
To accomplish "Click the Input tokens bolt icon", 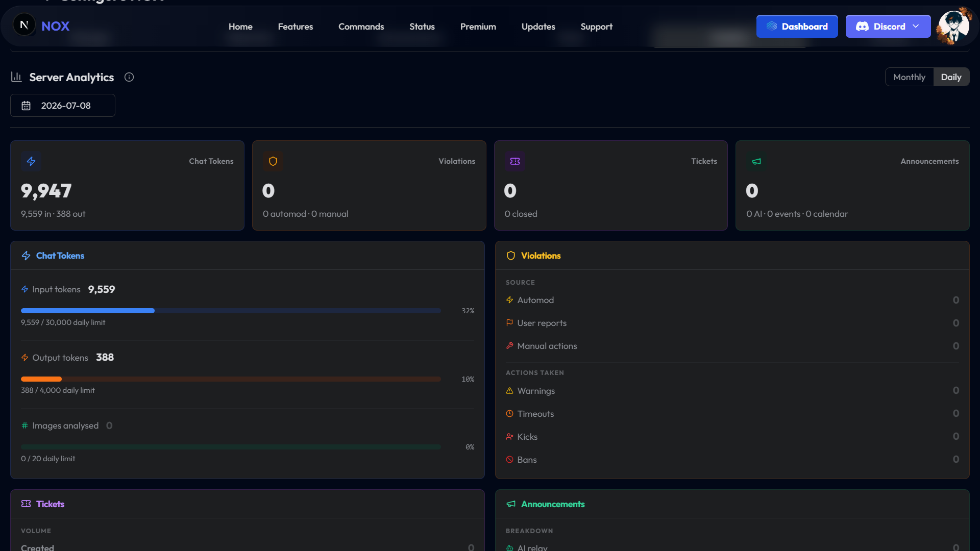I will (x=24, y=289).
